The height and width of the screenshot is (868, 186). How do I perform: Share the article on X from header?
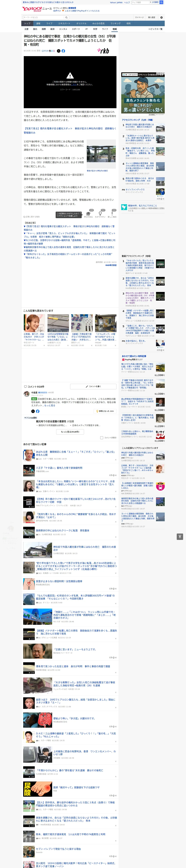(x=58, y=51)
